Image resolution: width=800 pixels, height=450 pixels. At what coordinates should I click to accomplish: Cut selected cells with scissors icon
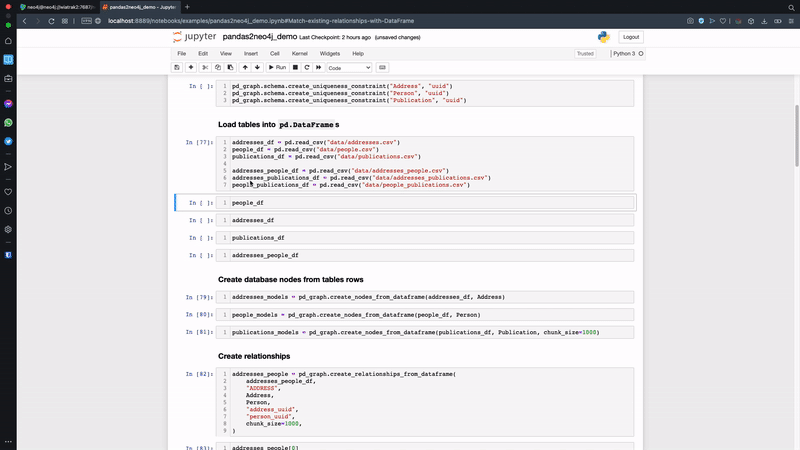(x=205, y=67)
